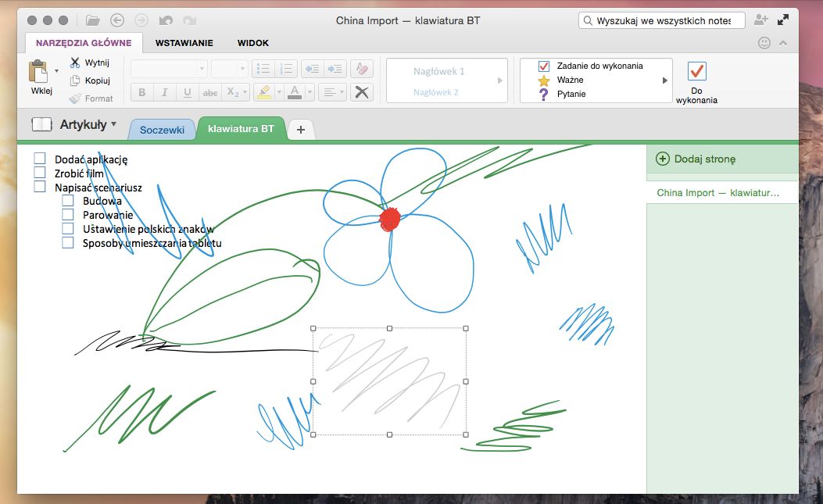Check the Zrobić film task
Viewport: 823px width, 504px height.
click(39, 173)
